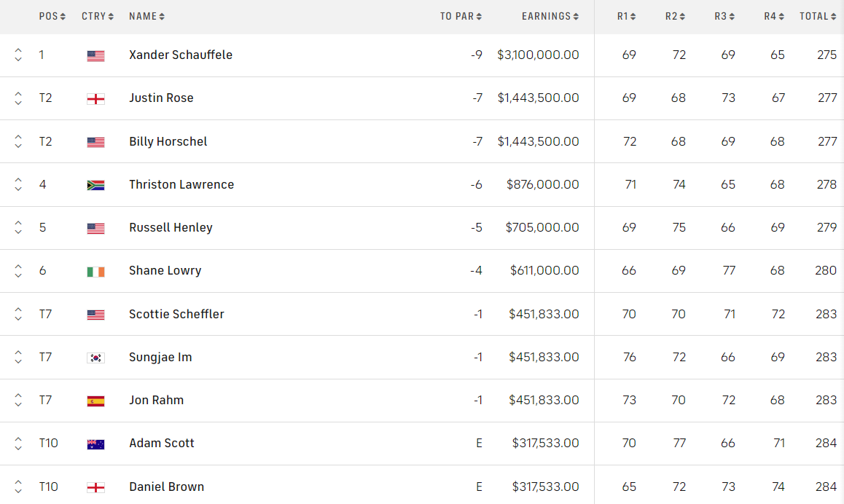Click South Korea flag next to Sungjae Im
This screenshot has height=504, width=844.
coord(95,358)
